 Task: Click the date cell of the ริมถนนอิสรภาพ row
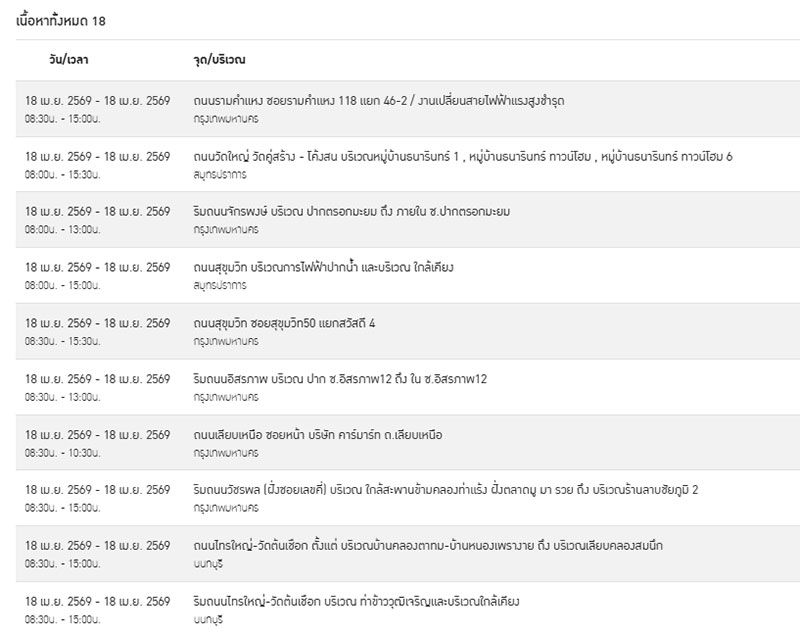click(x=97, y=379)
